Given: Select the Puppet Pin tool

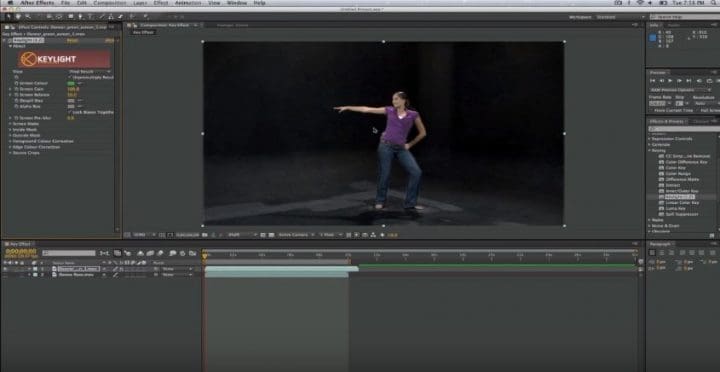Looking at the screenshot, I should pyautogui.click(x=145, y=17).
